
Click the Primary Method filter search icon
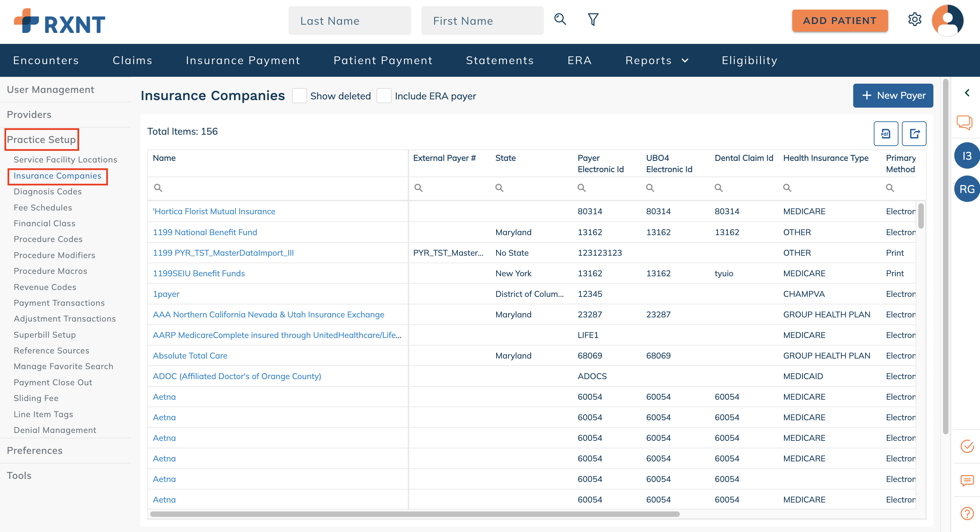(890, 188)
